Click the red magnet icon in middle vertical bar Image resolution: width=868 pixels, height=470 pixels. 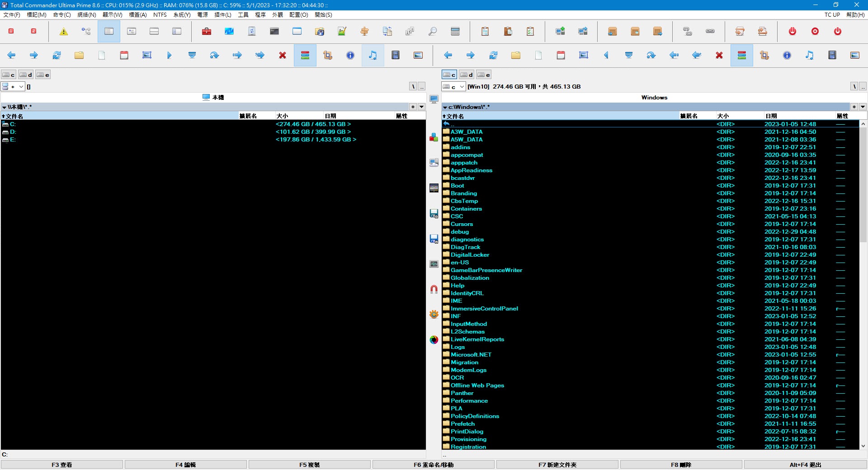pyautogui.click(x=434, y=289)
